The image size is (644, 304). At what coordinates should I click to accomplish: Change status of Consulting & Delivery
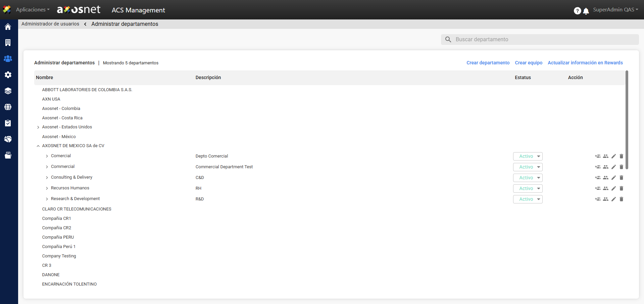coord(528,178)
